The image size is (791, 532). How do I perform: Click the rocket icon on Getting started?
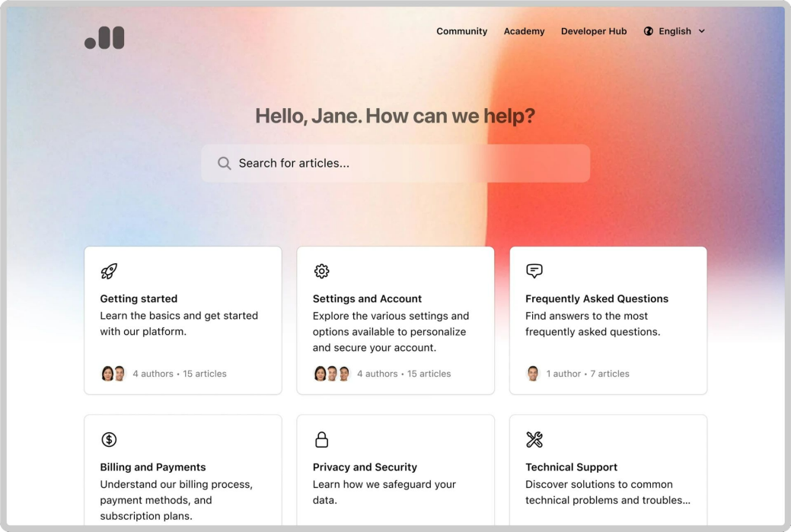pyautogui.click(x=109, y=271)
